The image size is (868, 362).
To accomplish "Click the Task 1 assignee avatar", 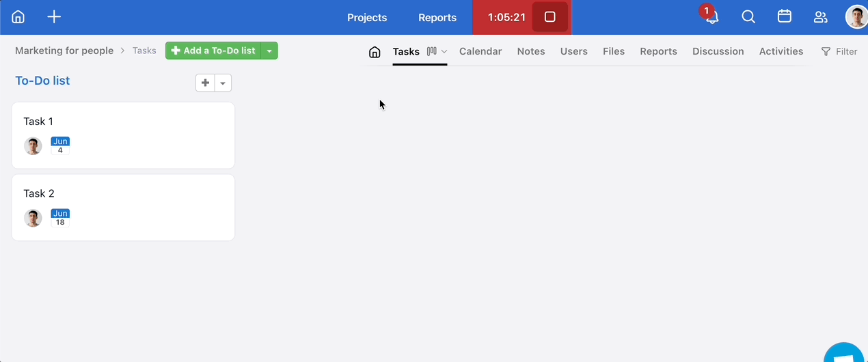I will [x=33, y=146].
